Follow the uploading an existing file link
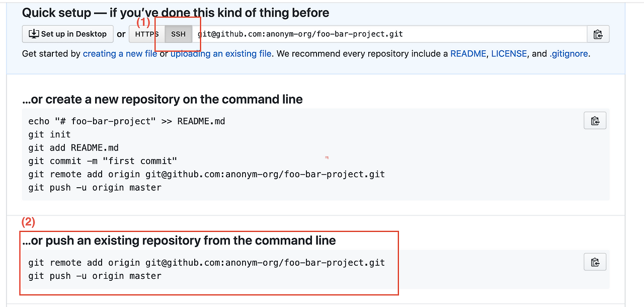Image resolution: width=644 pixels, height=307 pixels. click(221, 53)
